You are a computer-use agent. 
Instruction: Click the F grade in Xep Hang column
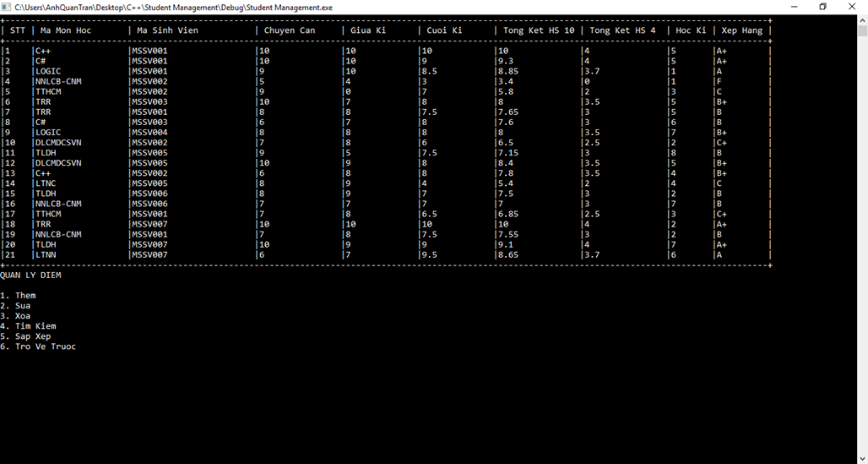tap(719, 82)
